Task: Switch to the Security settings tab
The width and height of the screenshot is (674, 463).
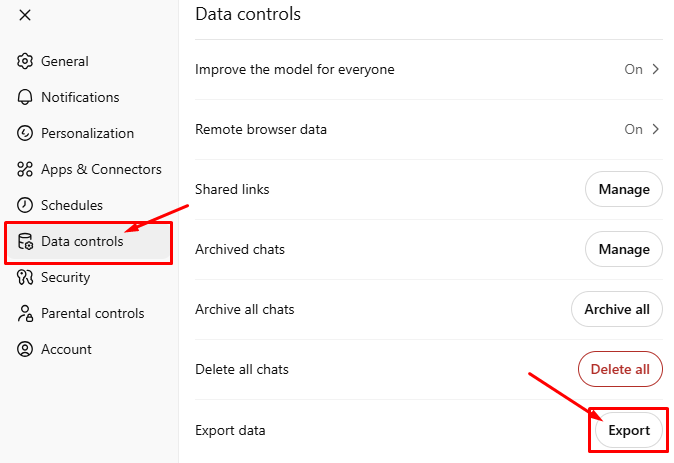Action: [65, 277]
